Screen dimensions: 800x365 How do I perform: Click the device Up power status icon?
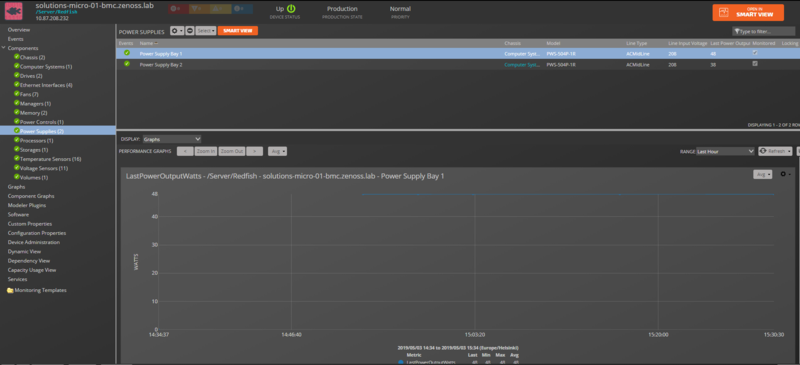(x=291, y=9)
